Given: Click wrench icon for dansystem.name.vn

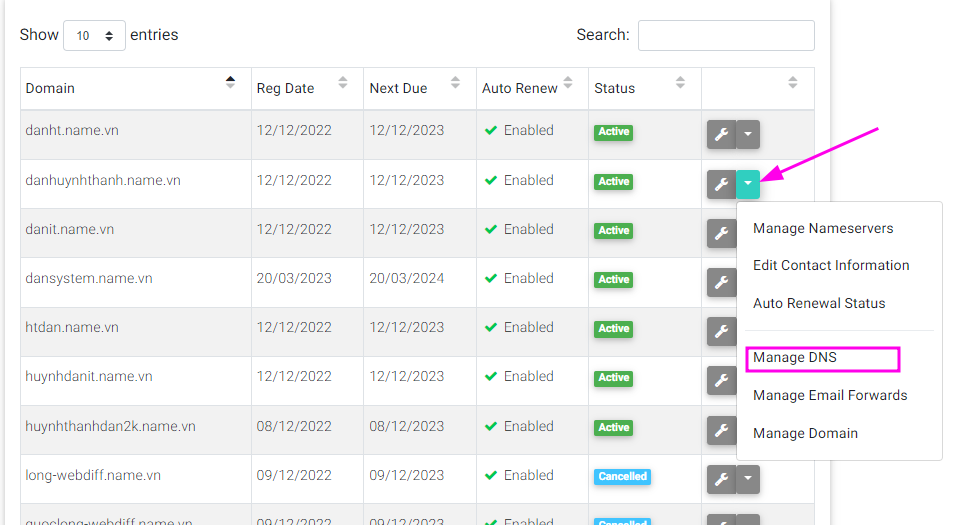Looking at the screenshot, I should [721, 282].
